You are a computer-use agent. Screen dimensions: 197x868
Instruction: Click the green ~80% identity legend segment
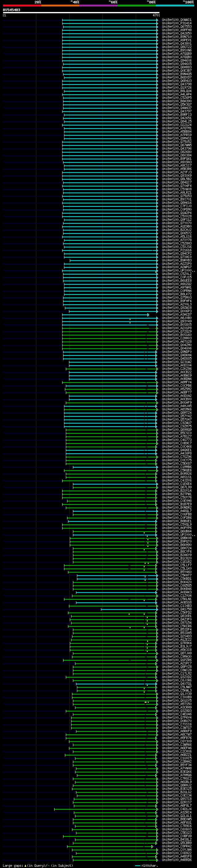click(x=137, y=6)
